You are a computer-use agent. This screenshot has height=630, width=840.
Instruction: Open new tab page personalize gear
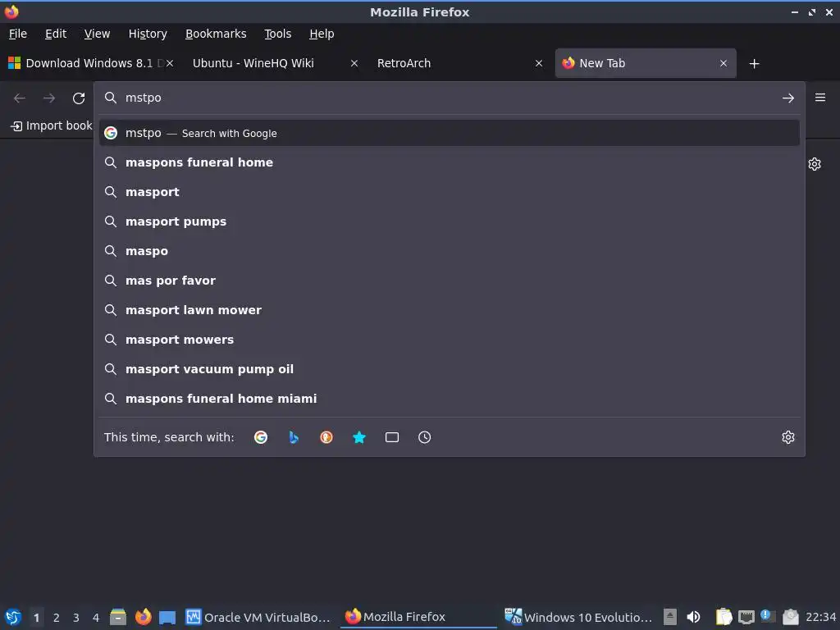[x=815, y=164]
